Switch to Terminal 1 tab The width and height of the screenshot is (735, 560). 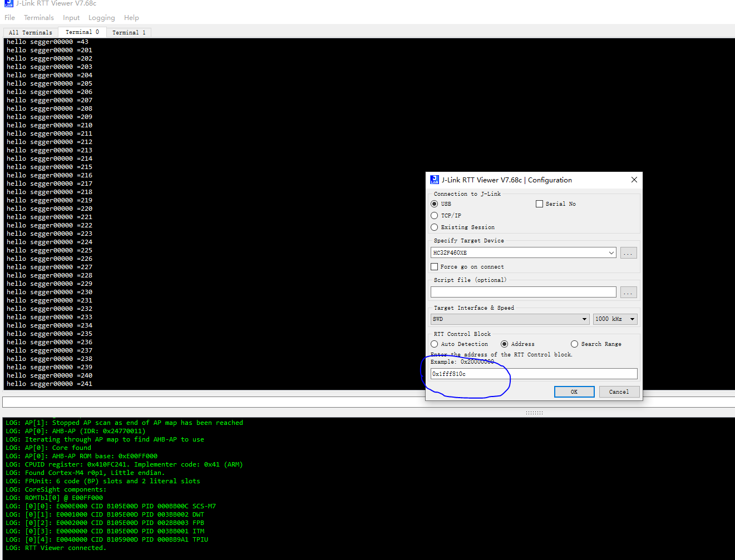tap(129, 32)
